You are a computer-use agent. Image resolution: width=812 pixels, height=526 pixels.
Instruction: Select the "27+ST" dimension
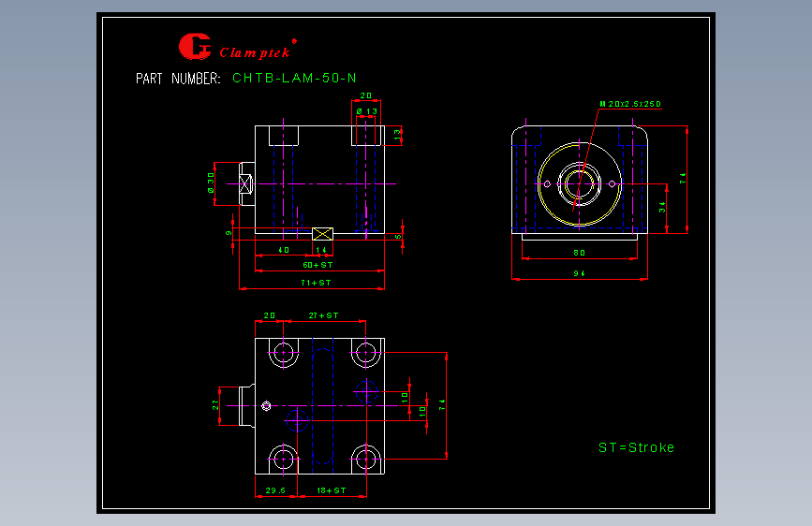coord(323,315)
